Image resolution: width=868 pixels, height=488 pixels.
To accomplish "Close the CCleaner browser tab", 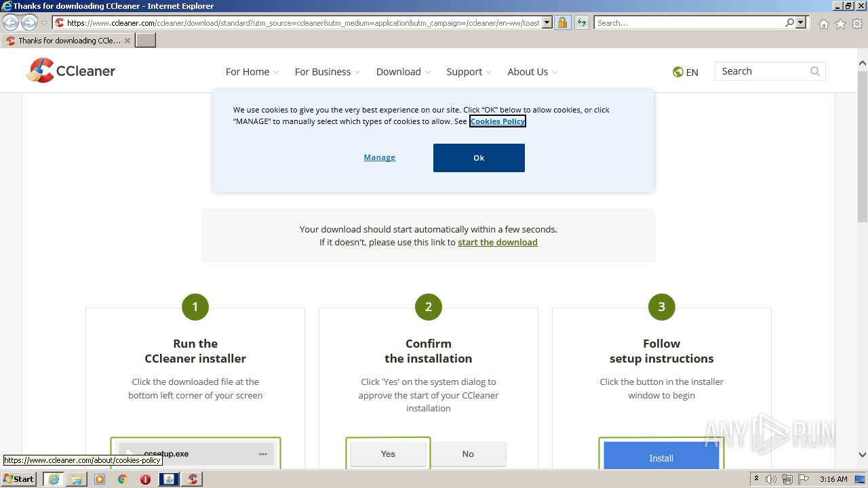I will [127, 41].
